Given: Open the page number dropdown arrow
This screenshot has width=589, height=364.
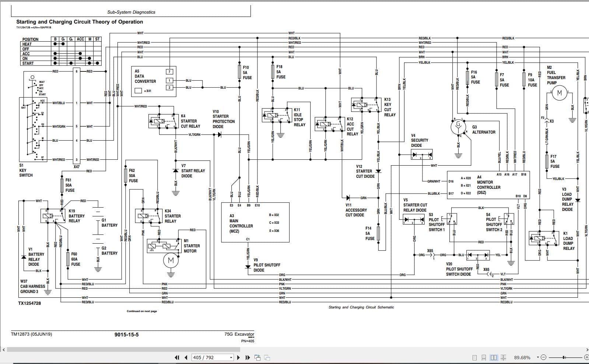Looking at the screenshot, I should point(231,357).
